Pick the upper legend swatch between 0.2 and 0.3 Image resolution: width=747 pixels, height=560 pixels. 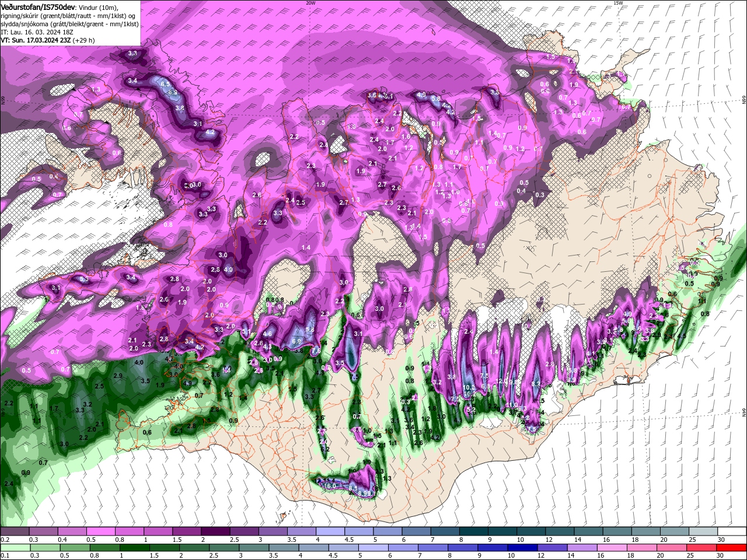tap(14, 532)
